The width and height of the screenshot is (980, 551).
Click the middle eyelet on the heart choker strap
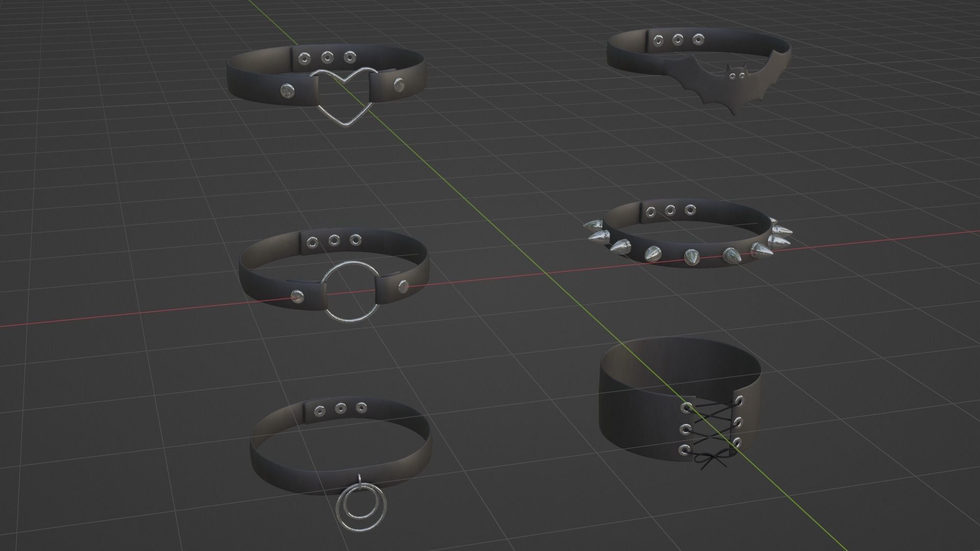point(327,58)
